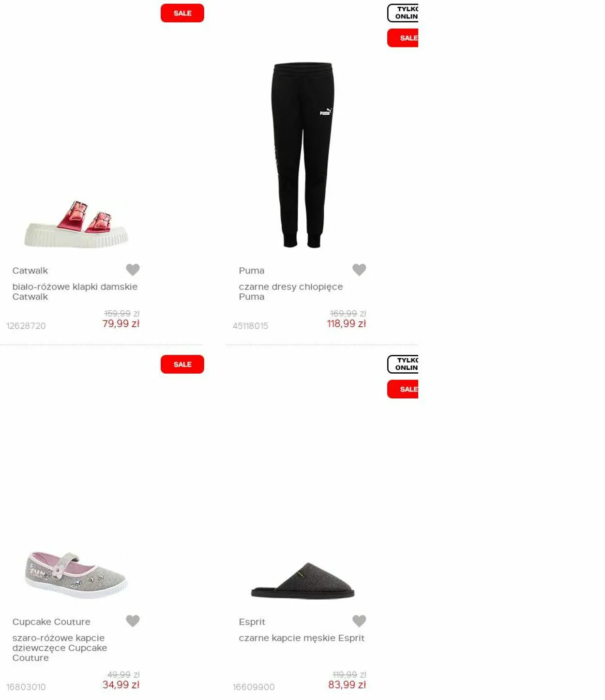
Task: Open the link szaro-różowe kapcie dziewczęce Cupcake Couture
Action: (60, 648)
